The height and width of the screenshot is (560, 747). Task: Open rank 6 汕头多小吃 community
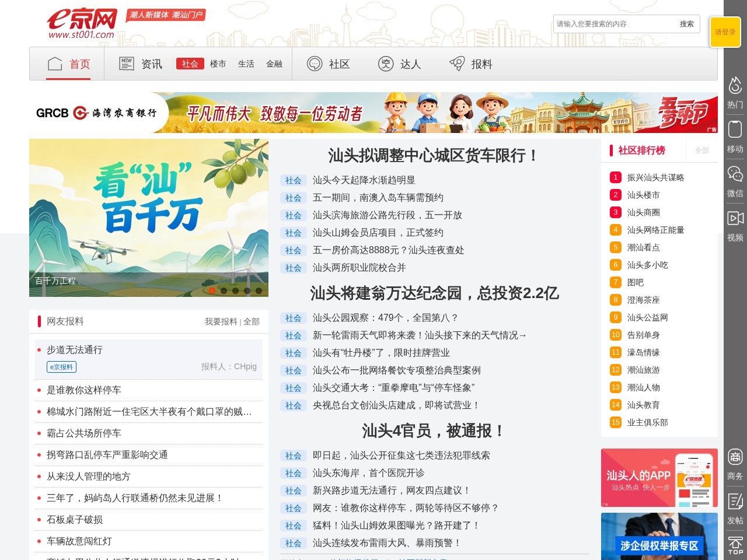[x=647, y=265]
